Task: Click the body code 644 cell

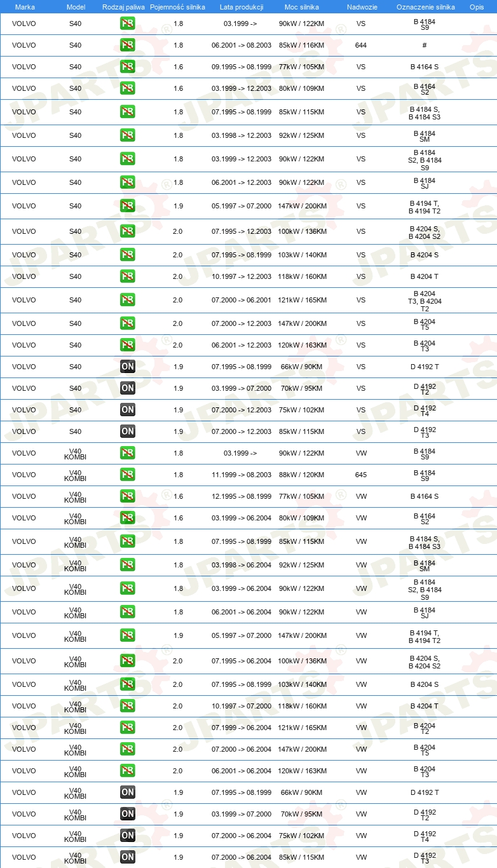Action: coord(361,46)
